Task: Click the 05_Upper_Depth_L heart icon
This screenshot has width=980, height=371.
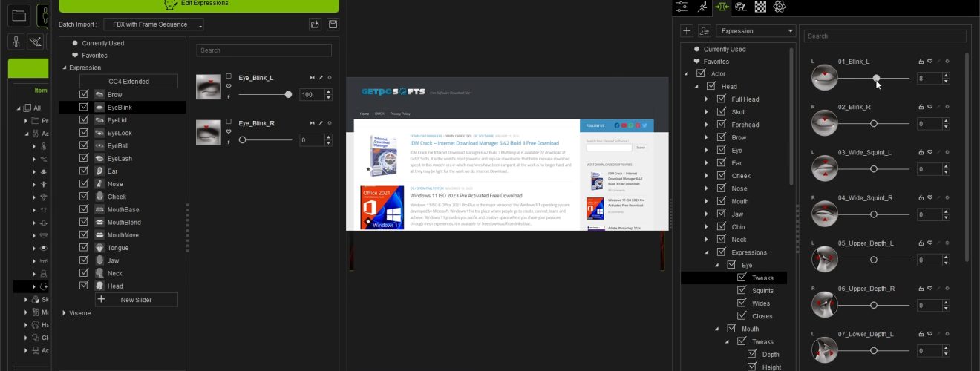Action: click(930, 243)
